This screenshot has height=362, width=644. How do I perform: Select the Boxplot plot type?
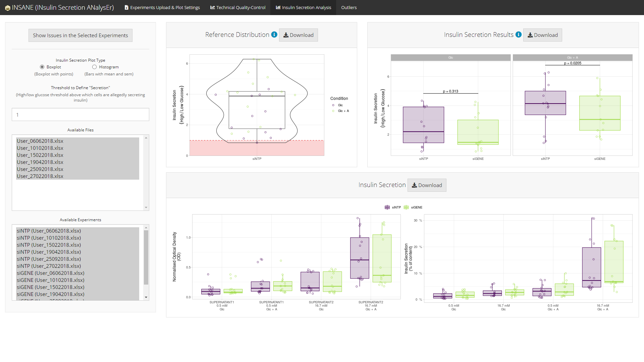click(42, 67)
